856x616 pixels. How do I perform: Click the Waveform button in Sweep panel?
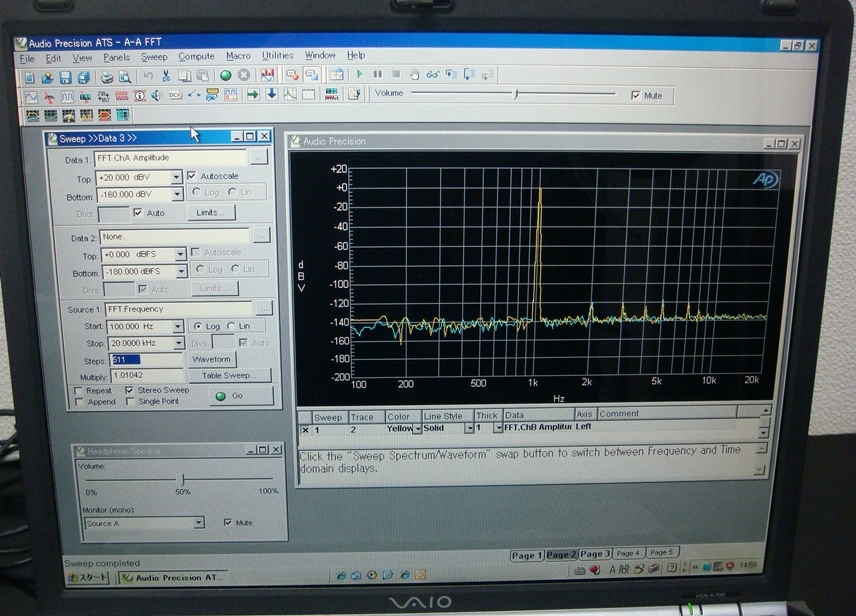tap(212, 359)
